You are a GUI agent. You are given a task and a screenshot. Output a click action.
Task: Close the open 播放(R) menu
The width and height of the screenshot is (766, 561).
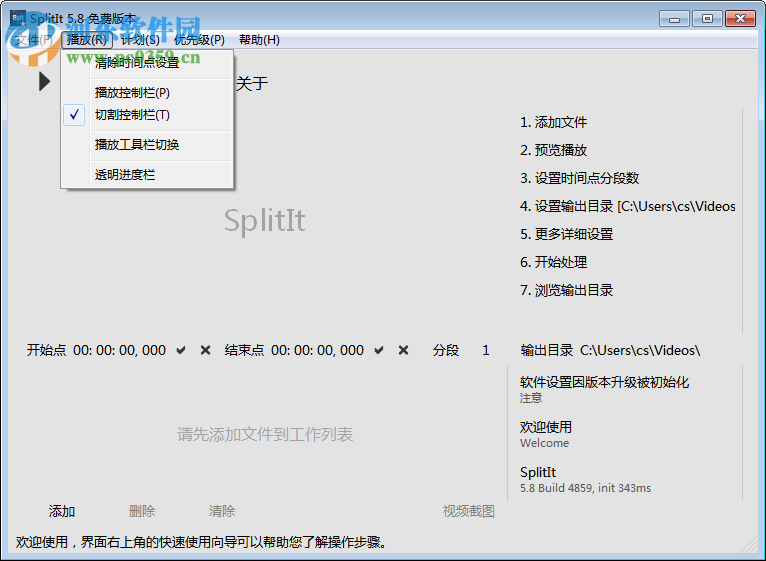[87, 40]
